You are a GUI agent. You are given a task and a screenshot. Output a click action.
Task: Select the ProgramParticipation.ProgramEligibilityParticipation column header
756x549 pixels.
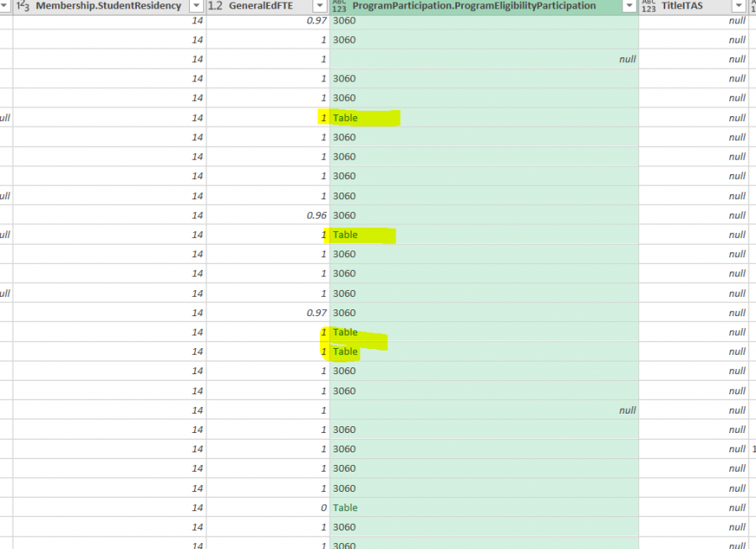(484, 6)
